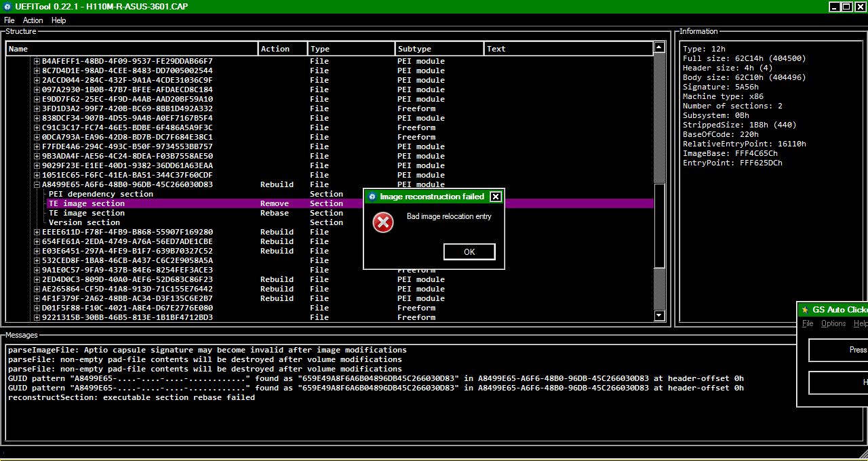Select file 9B3ADA4F-AE56-4C24-8DEA-F03B7558AE50
This screenshot has width=868, height=461.
click(127, 156)
